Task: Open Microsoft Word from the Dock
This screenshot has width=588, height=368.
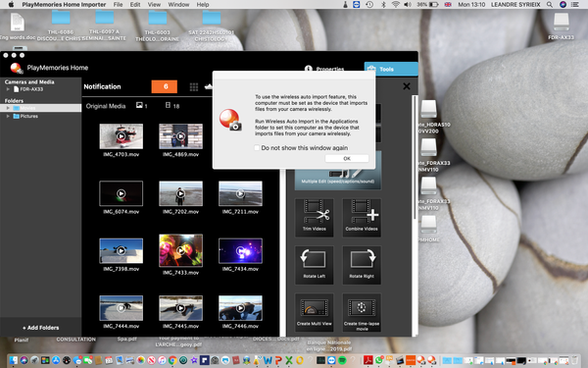Action: tap(268, 360)
